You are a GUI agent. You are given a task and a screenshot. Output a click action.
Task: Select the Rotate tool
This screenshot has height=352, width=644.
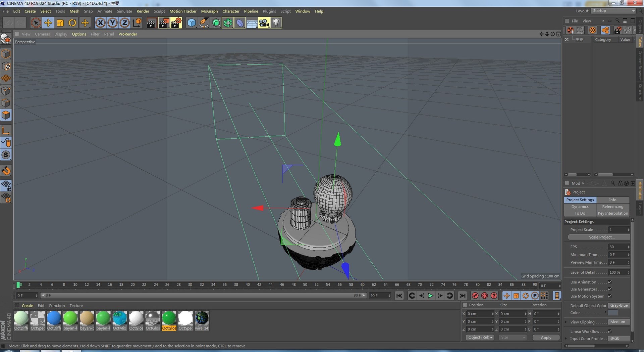[72, 23]
